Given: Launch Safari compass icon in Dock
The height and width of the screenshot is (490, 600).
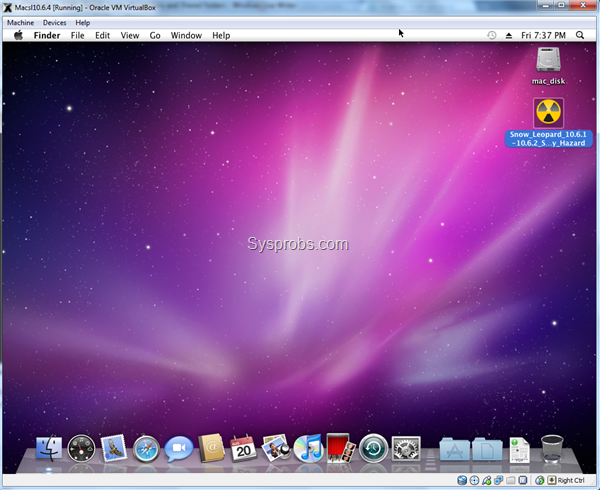Looking at the screenshot, I should coord(146,449).
